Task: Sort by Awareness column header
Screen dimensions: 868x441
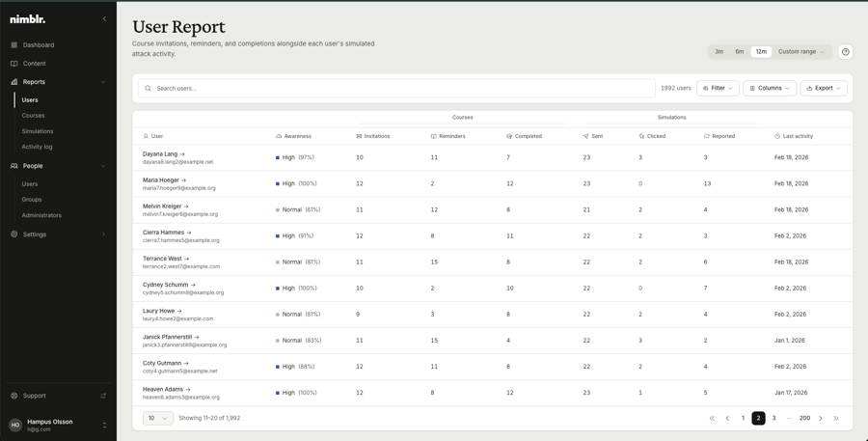Action: pyautogui.click(x=293, y=136)
